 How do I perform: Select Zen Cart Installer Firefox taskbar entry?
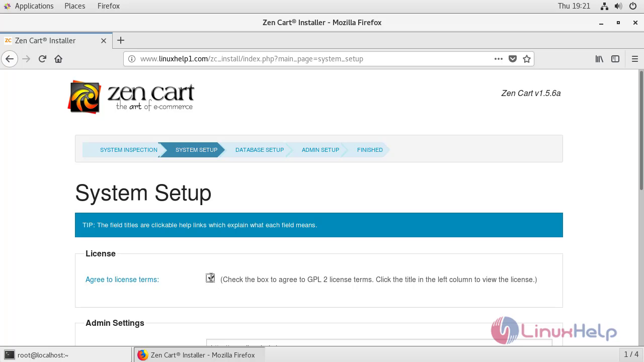tap(199, 355)
